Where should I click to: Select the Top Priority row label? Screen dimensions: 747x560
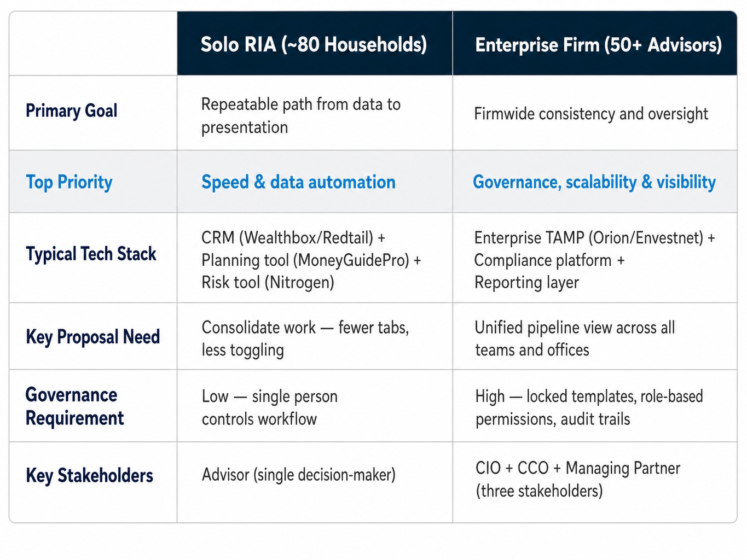[69, 182]
